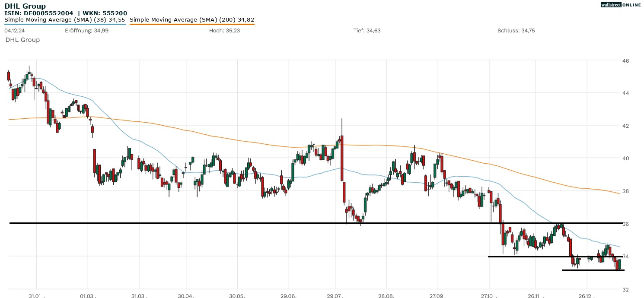Click the blue underline beneath the SMA (38) legend
This screenshot has height=298, width=644.
(65, 24)
